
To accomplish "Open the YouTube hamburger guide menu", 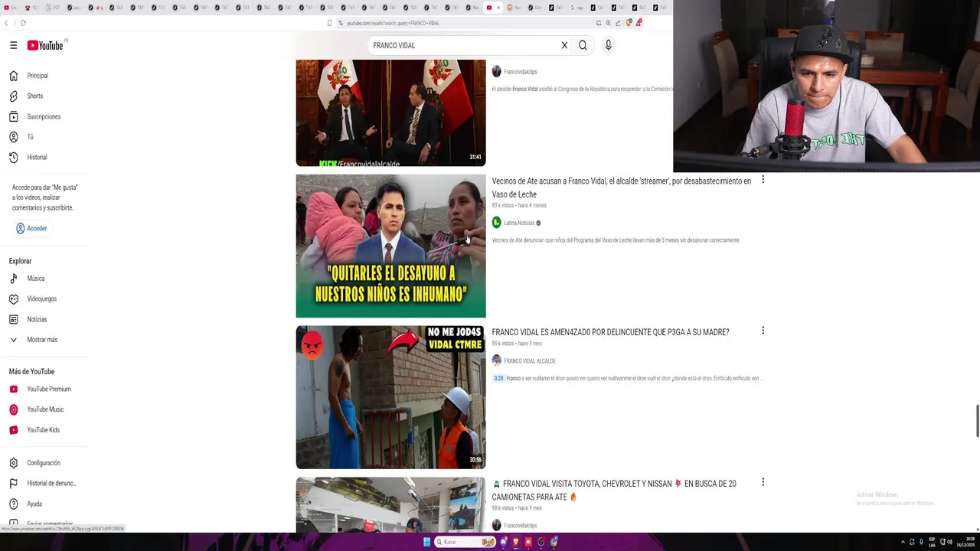I will tap(13, 45).
